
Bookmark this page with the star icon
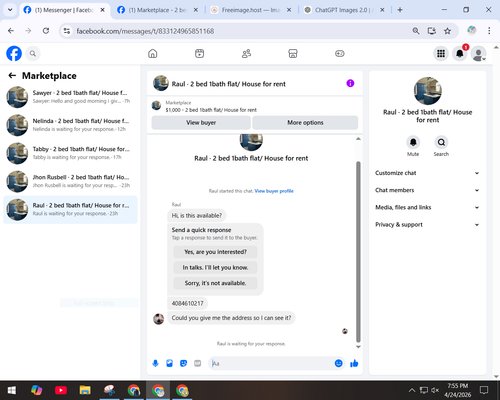click(x=447, y=31)
